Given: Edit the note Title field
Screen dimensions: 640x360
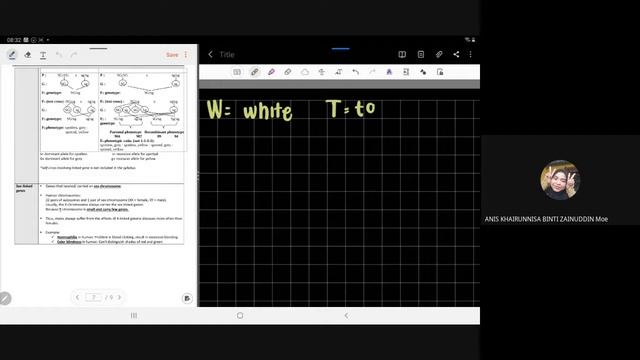Looking at the screenshot, I should coord(227,54).
